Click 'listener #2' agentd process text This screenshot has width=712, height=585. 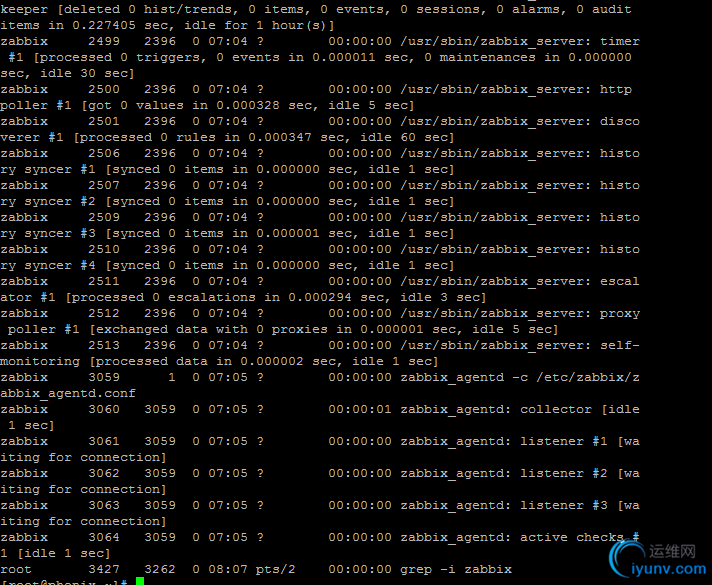tap(564, 473)
